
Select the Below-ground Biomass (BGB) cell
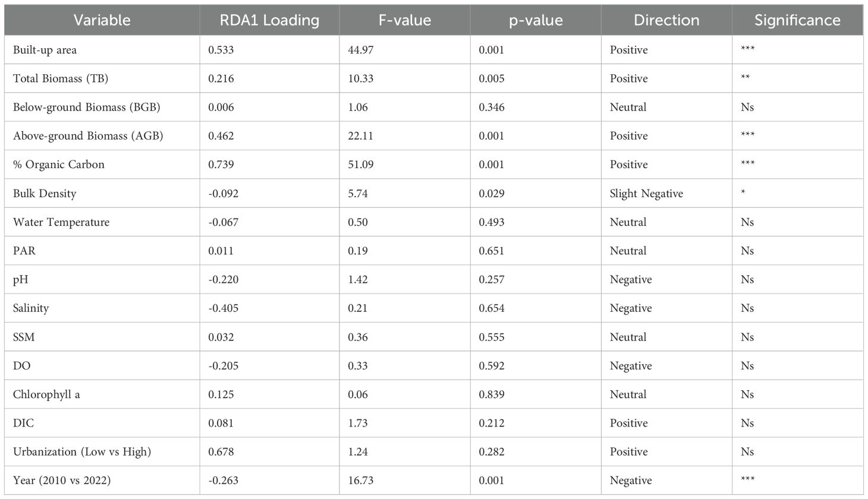tap(87, 108)
